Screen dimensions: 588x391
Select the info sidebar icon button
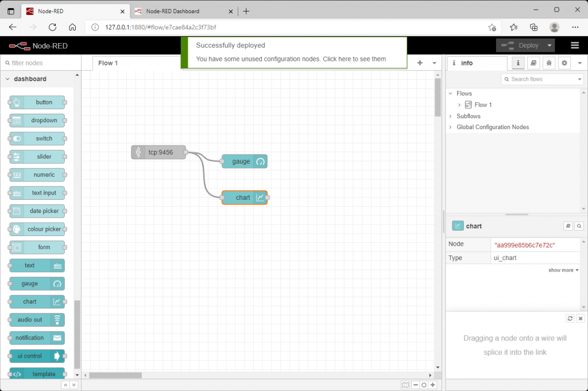[518, 63]
